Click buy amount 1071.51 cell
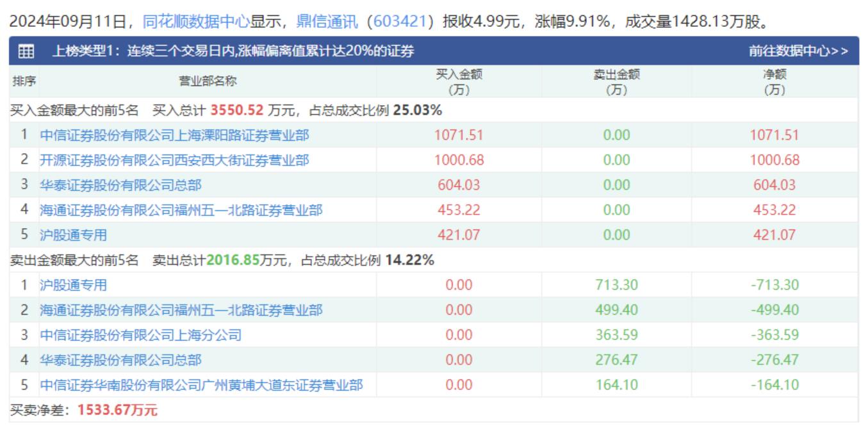868x426 pixels. pos(459,135)
